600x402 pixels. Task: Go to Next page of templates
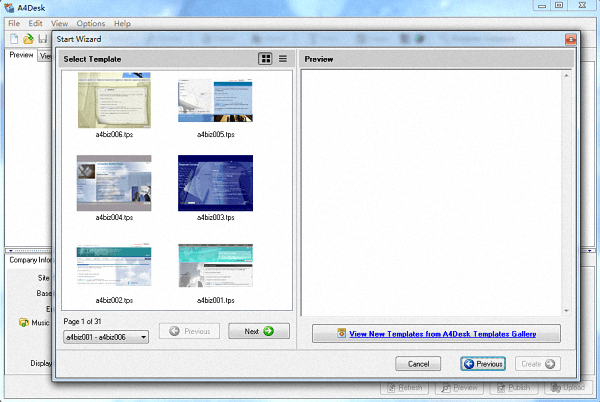[258, 331]
